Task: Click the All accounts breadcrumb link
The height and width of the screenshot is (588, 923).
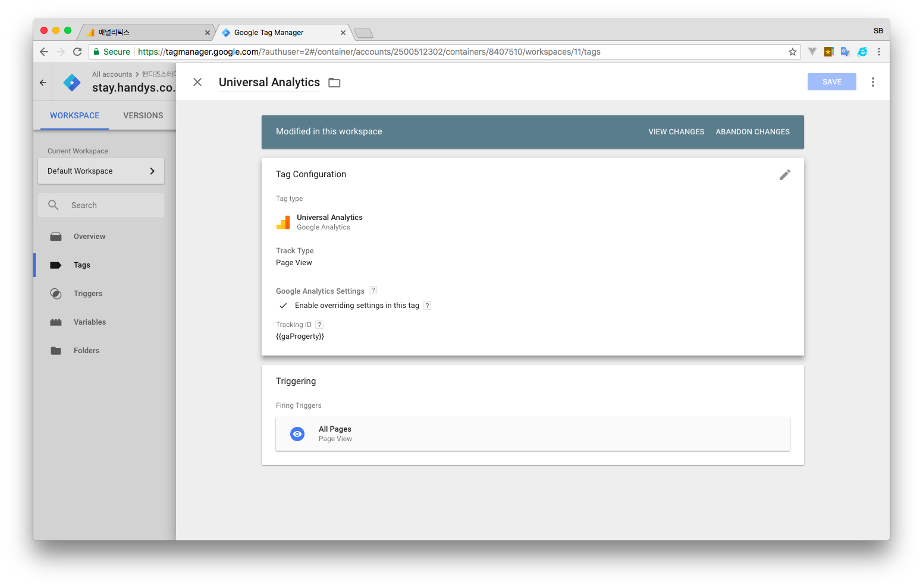Action: [112, 74]
